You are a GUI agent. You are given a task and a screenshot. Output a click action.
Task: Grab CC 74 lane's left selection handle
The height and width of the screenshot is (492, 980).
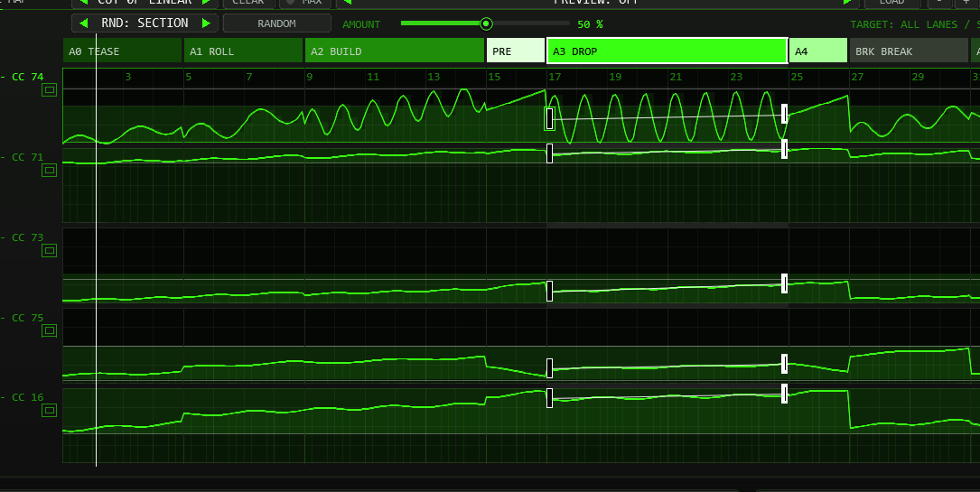pos(549,118)
